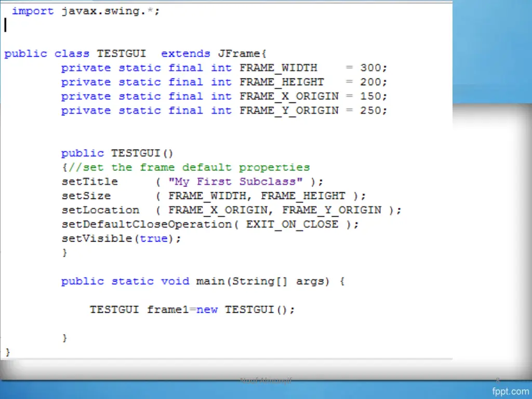The image size is (532, 399).
Task: Click the value '200' of FRAME_HEIGHT
Action: tap(371, 82)
